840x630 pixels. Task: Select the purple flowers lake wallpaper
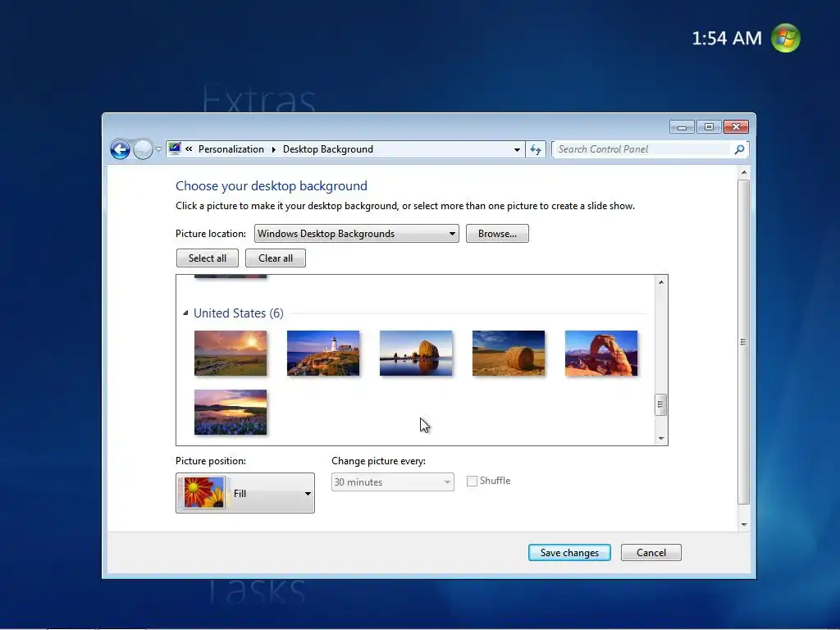click(x=231, y=412)
